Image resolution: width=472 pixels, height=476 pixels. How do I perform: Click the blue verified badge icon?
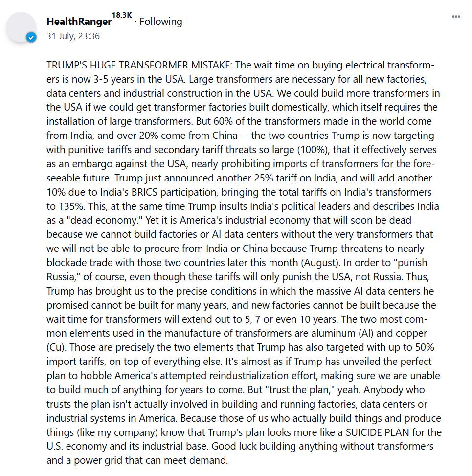(31, 37)
